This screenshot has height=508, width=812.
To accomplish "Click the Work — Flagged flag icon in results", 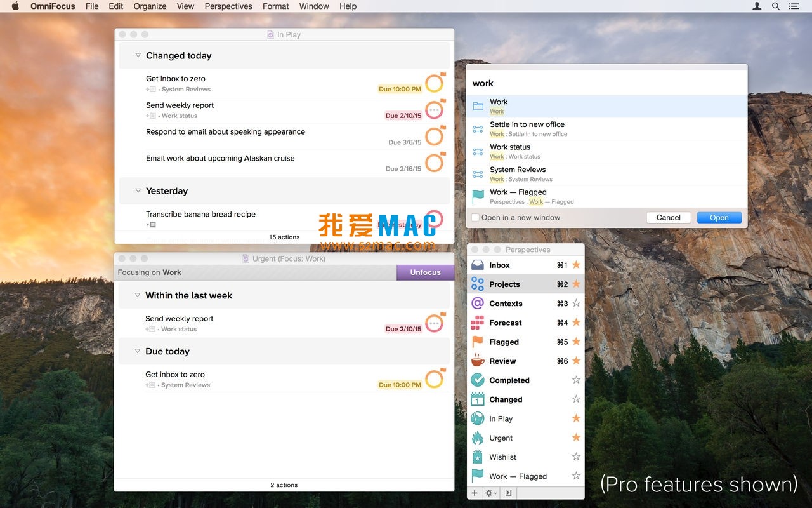I will (478, 197).
